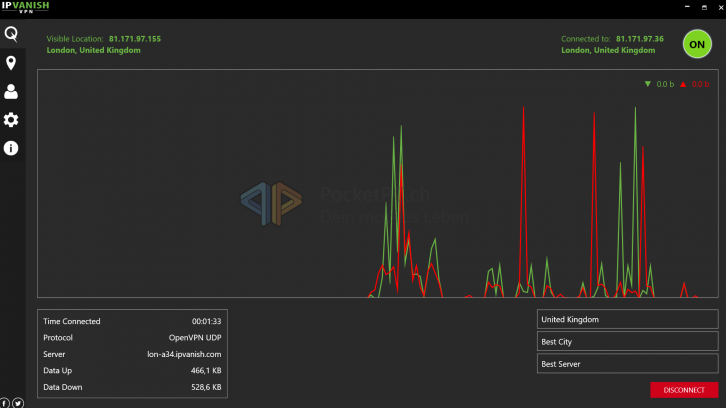Click the connected-to IP 81.171.97.36
This screenshot has height=408, width=726.
pyautogui.click(x=640, y=39)
